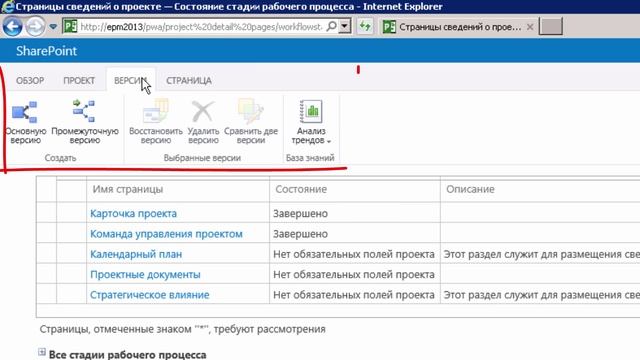Screen dimensions: 640x360
Task: Click the Все стадии рабочего процесса heading
Action: 127,354
